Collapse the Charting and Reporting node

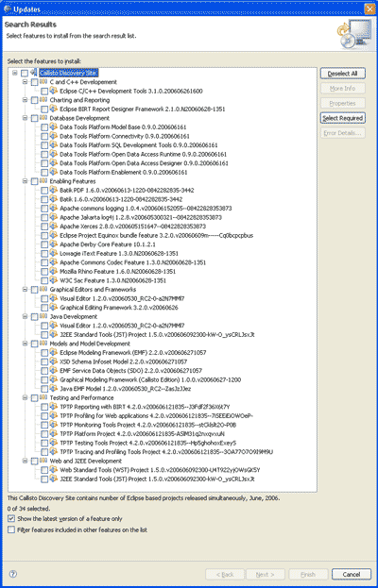[x=25, y=100]
